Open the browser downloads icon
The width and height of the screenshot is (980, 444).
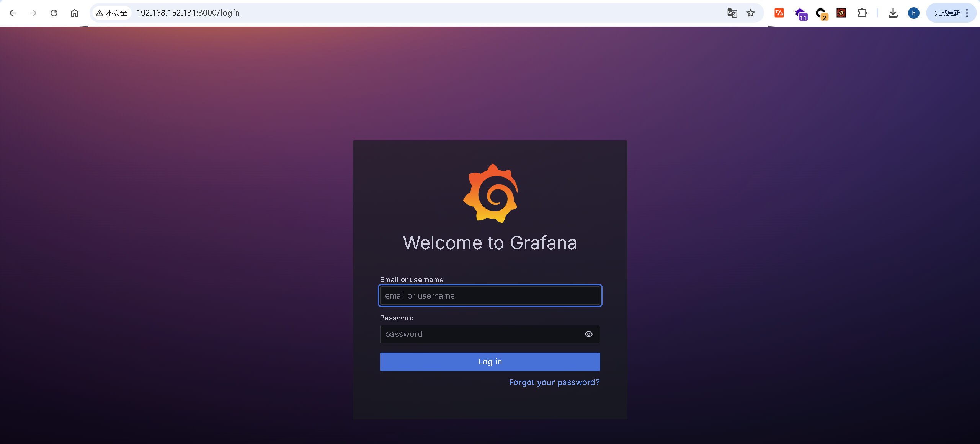point(893,13)
